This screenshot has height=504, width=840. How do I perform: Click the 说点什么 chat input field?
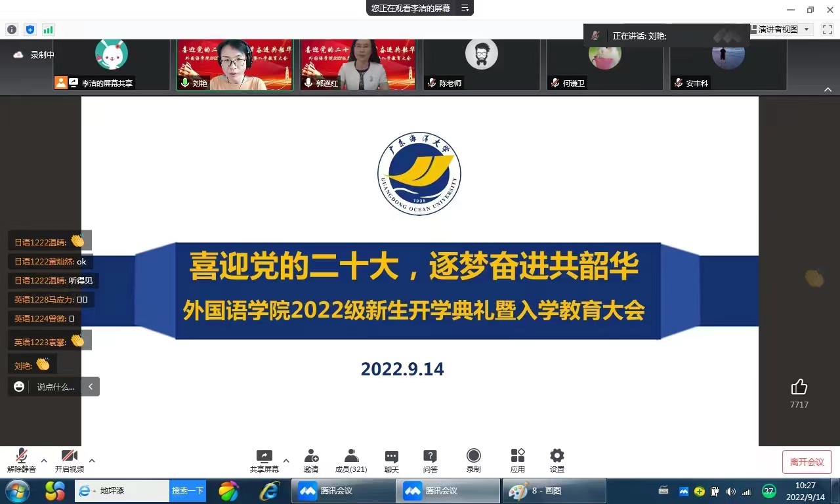(x=56, y=387)
